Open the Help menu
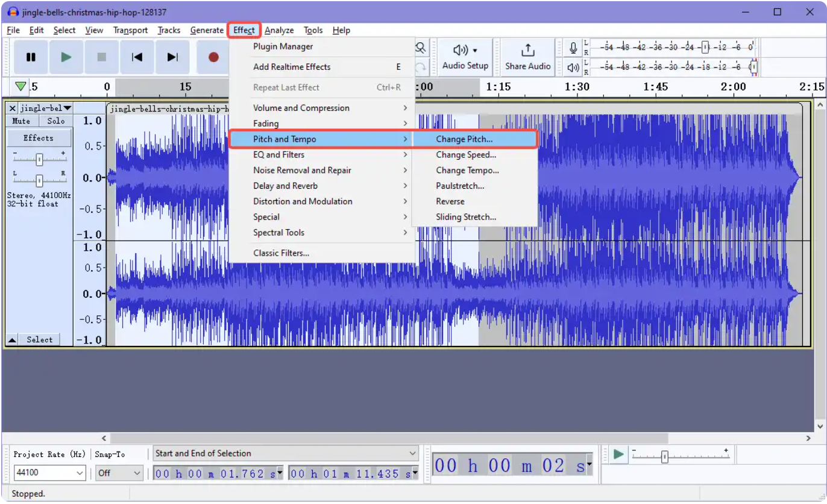Viewport: 827px width, 504px height. pyautogui.click(x=341, y=30)
